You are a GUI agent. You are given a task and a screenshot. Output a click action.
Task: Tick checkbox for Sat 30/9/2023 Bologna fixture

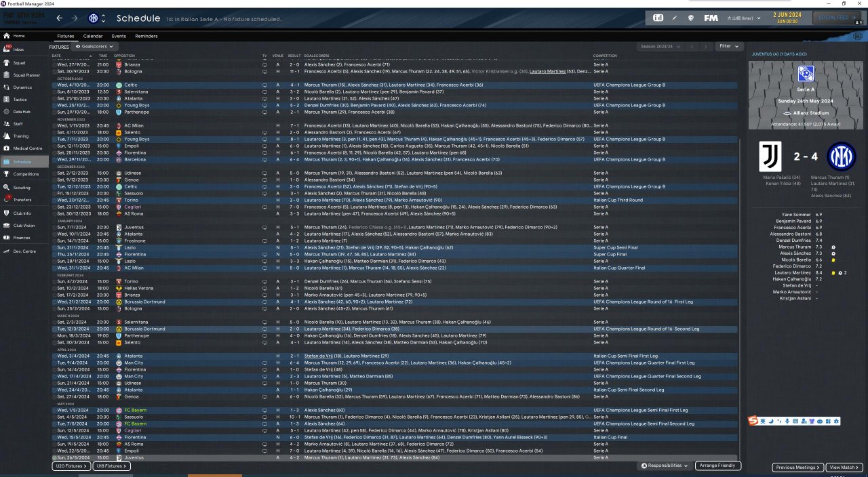coord(54,71)
